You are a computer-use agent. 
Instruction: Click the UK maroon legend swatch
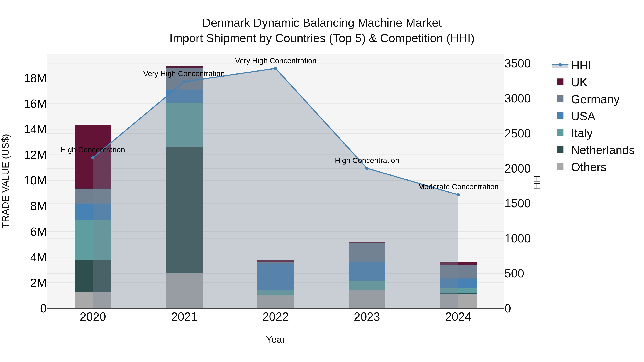click(560, 82)
